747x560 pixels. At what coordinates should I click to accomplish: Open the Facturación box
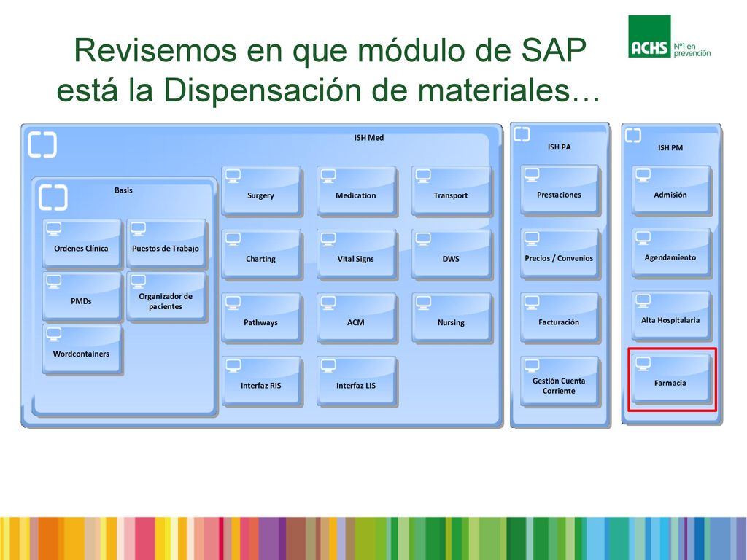[x=560, y=317]
